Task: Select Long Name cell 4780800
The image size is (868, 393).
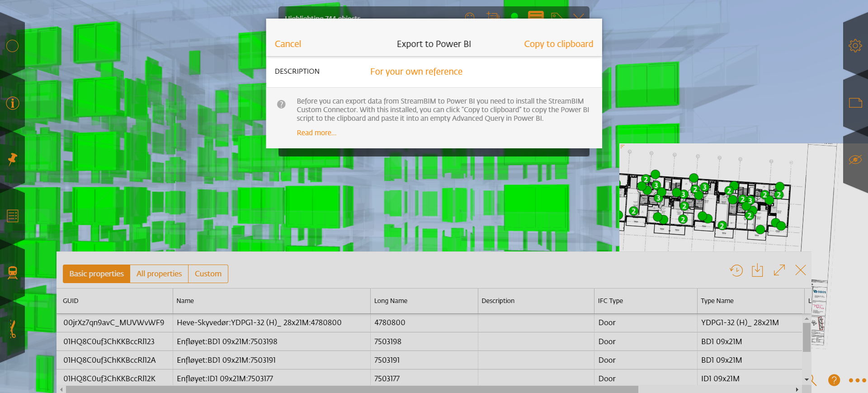Action: pos(390,323)
